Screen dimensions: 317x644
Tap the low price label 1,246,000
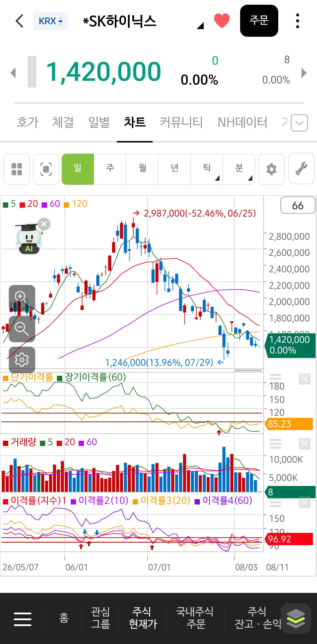(159, 363)
